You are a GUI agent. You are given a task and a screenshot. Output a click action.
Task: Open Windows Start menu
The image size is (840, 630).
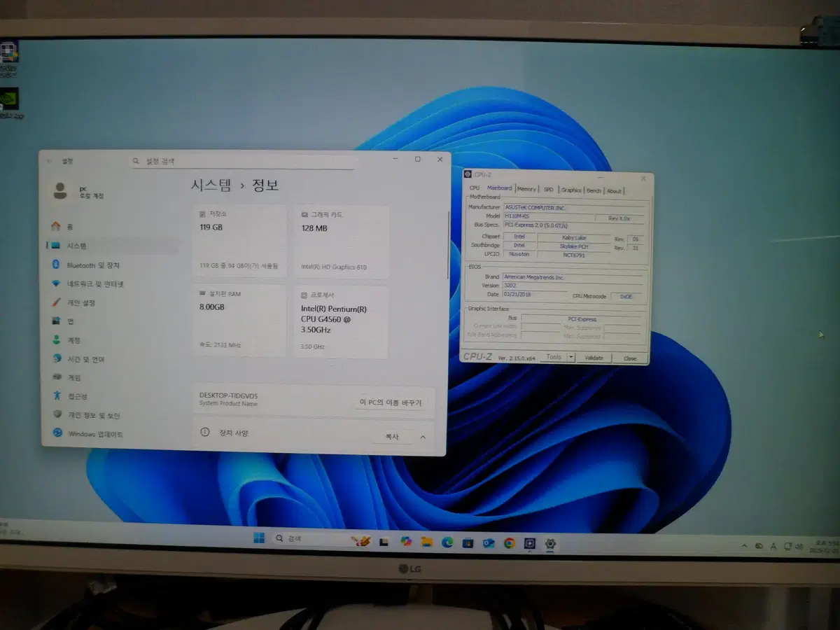(259, 538)
